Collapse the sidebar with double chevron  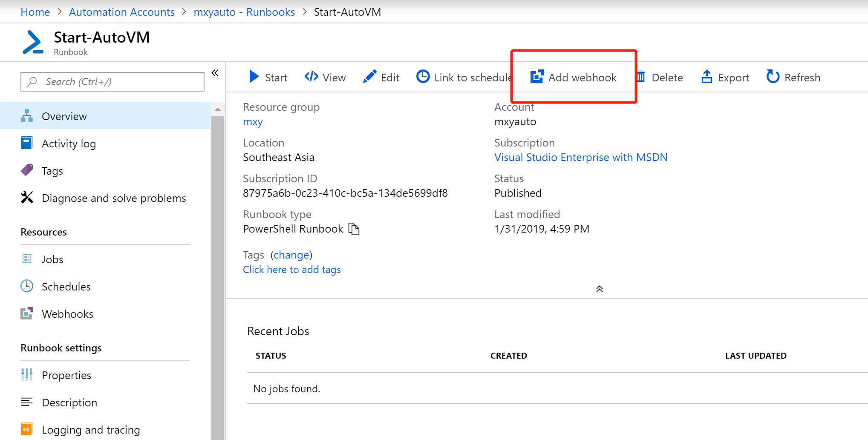215,73
